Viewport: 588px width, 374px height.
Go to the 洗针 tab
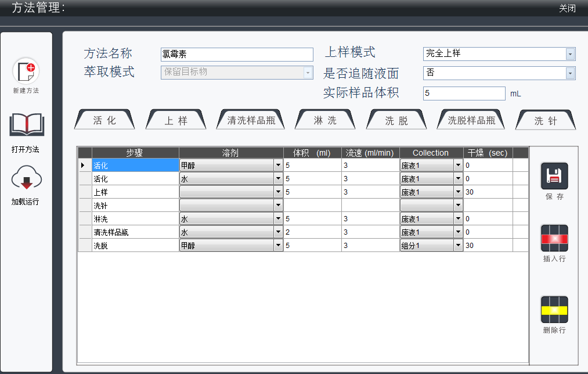click(546, 121)
